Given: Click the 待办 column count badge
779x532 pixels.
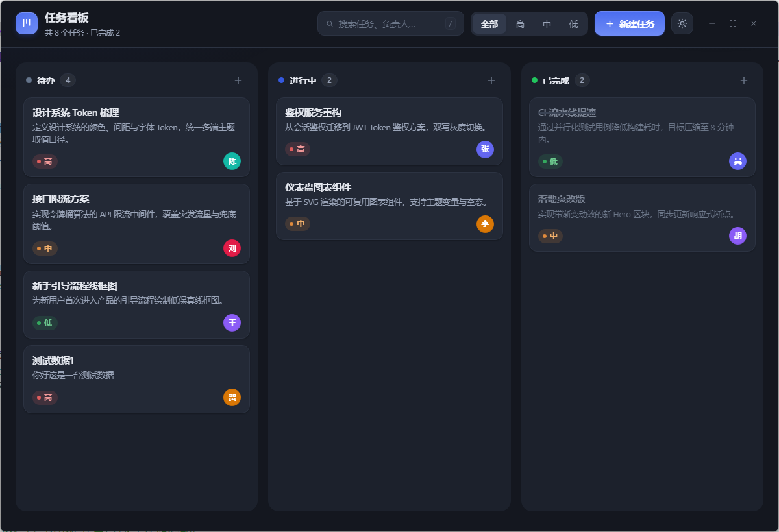Looking at the screenshot, I should click(68, 80).
